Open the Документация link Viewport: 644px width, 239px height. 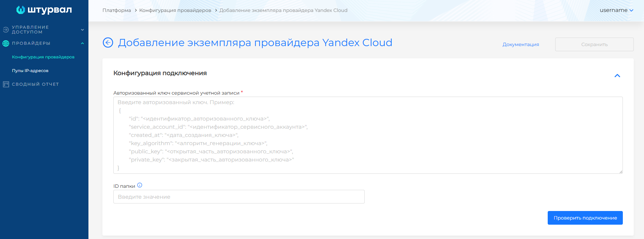tap(520, 44)
